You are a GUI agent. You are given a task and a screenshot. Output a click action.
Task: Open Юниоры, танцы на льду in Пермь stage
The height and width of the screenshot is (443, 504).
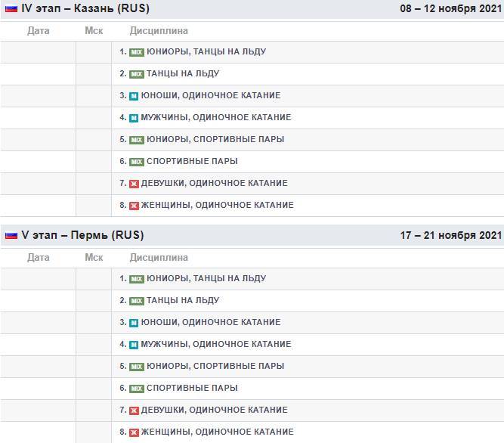[206, 279]
